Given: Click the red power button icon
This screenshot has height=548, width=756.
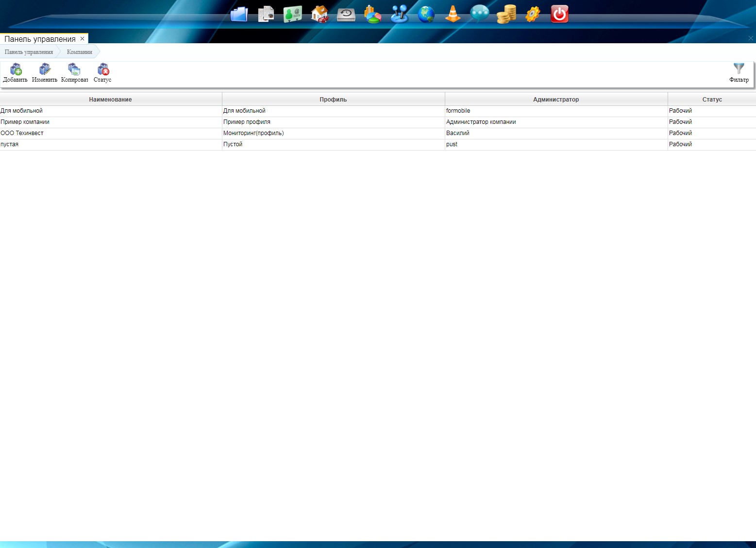Looking at the screenshot, I should tap(559, 14).
